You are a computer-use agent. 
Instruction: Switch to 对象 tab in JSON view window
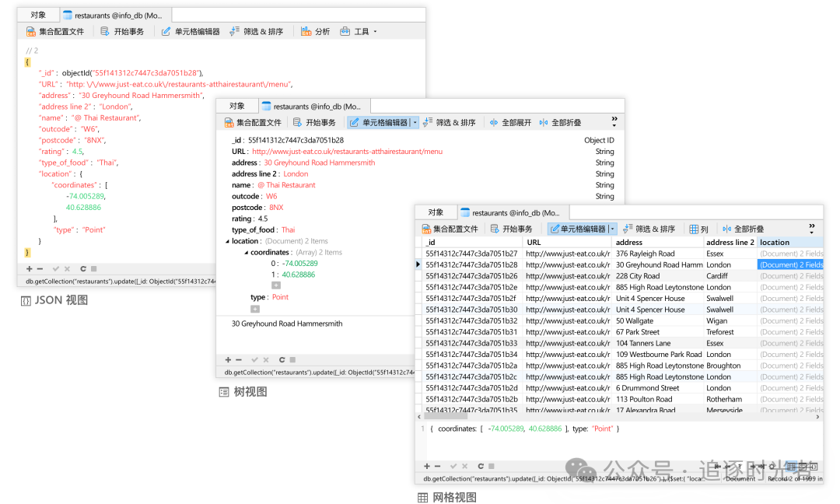38,15
